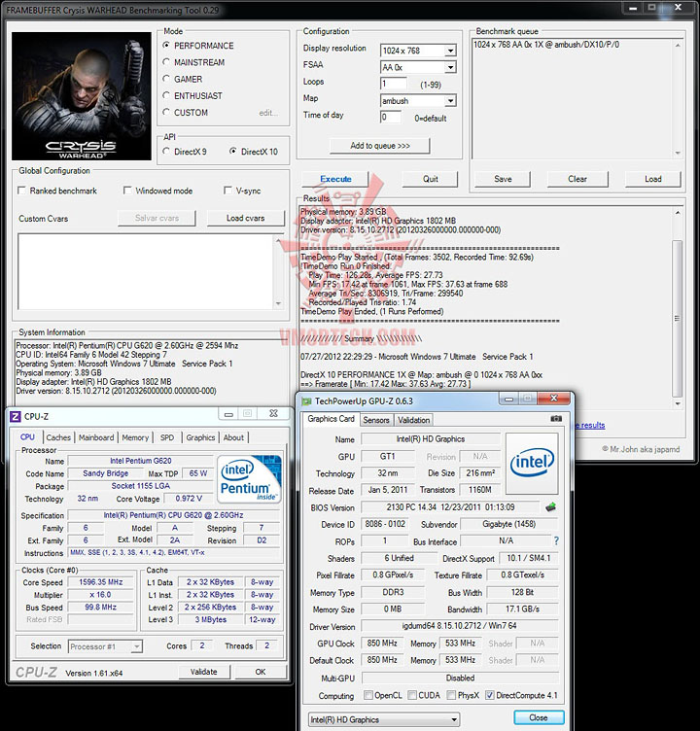Open FSAA dropdown
700x731 pixels.
(450, 67)
